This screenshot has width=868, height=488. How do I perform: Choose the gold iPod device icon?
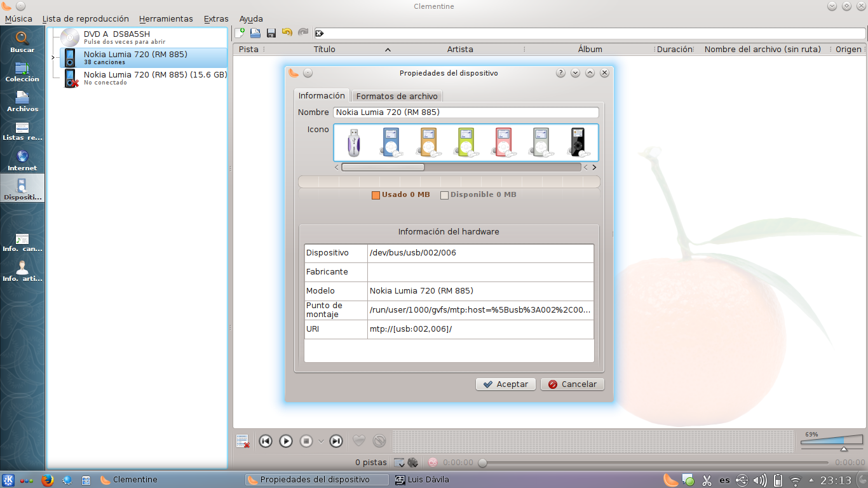point(429,142)
